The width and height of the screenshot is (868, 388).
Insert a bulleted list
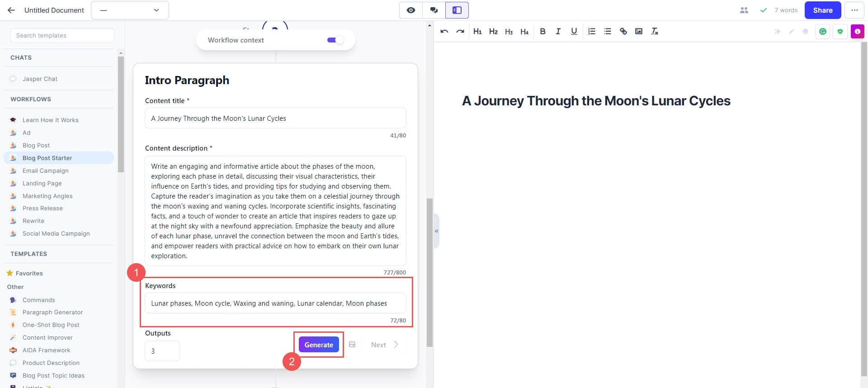607,31
